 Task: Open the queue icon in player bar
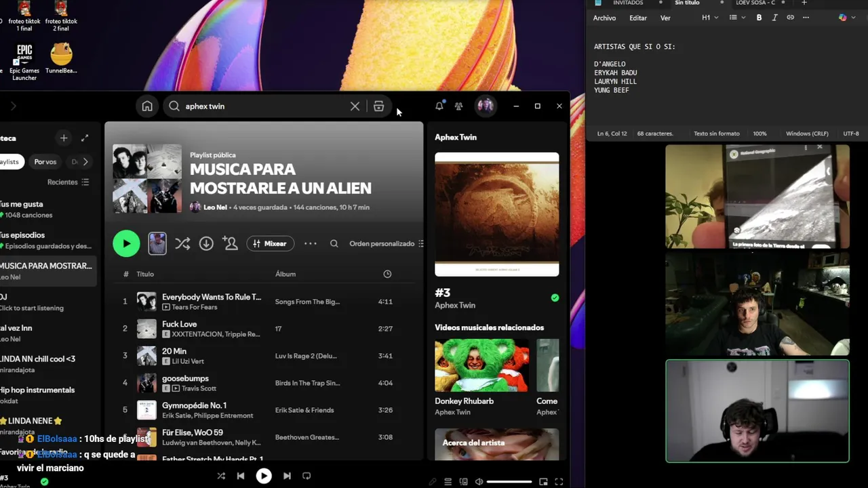tap(448, 482)
